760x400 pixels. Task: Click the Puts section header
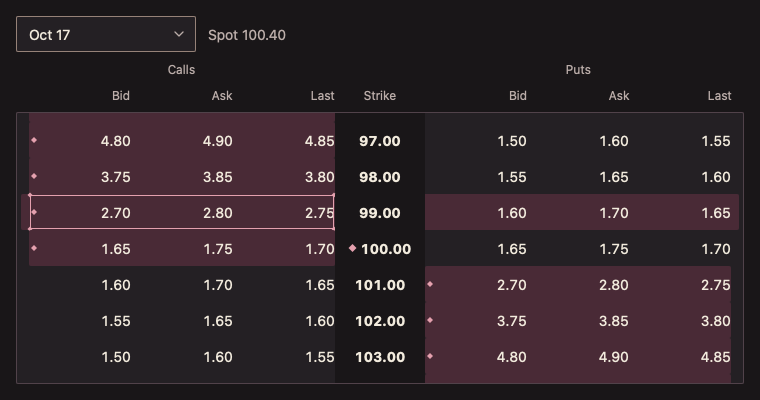tap(578, 70)
